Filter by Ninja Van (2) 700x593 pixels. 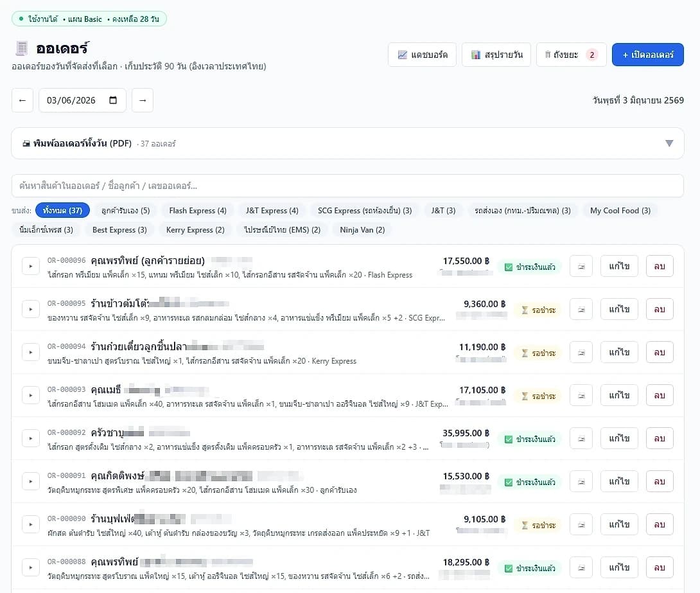click(x=362, y=229)
